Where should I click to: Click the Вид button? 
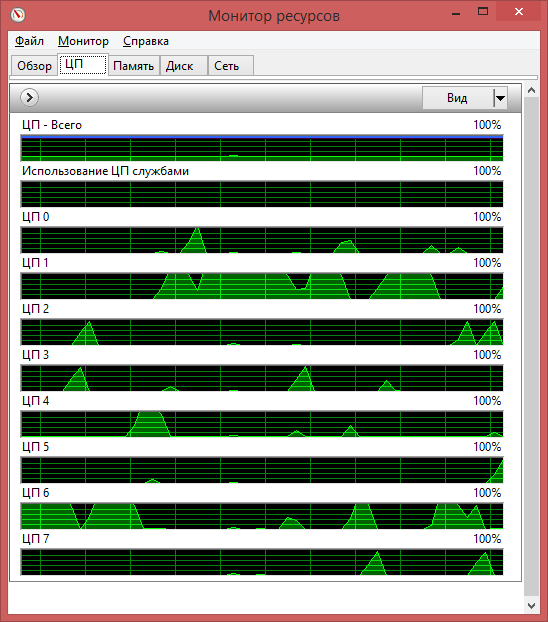coord(458,98)
